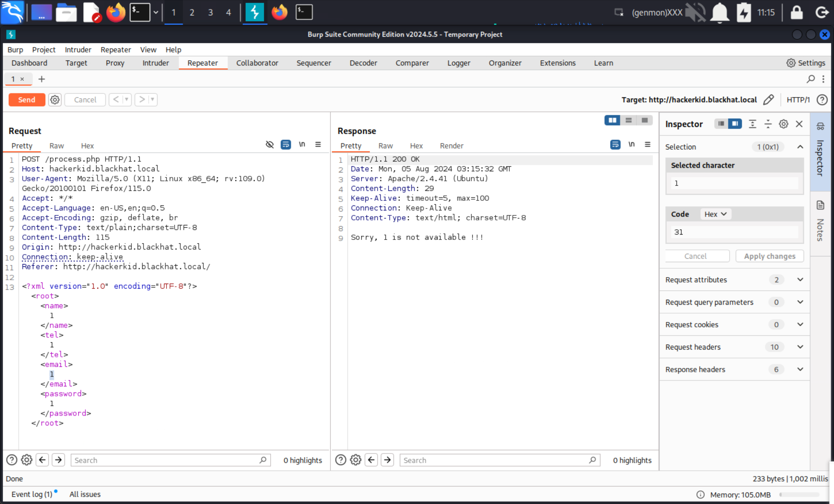Toggle hide non-printable characters eye icon in Request
Screen dimensions: 834x504
[x=270, y=144]
